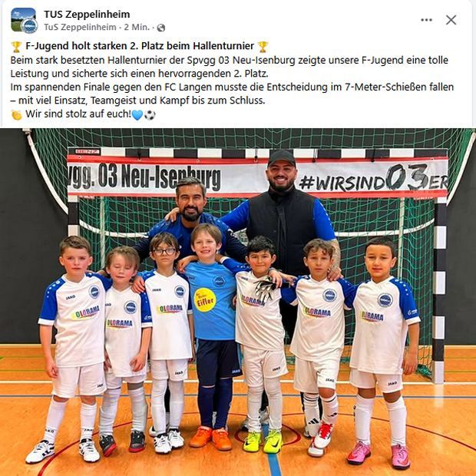The width and height of the screenshot is (476, 476).
Task: Click the 2 Min. post timestamp
Action: pos(137,28)
